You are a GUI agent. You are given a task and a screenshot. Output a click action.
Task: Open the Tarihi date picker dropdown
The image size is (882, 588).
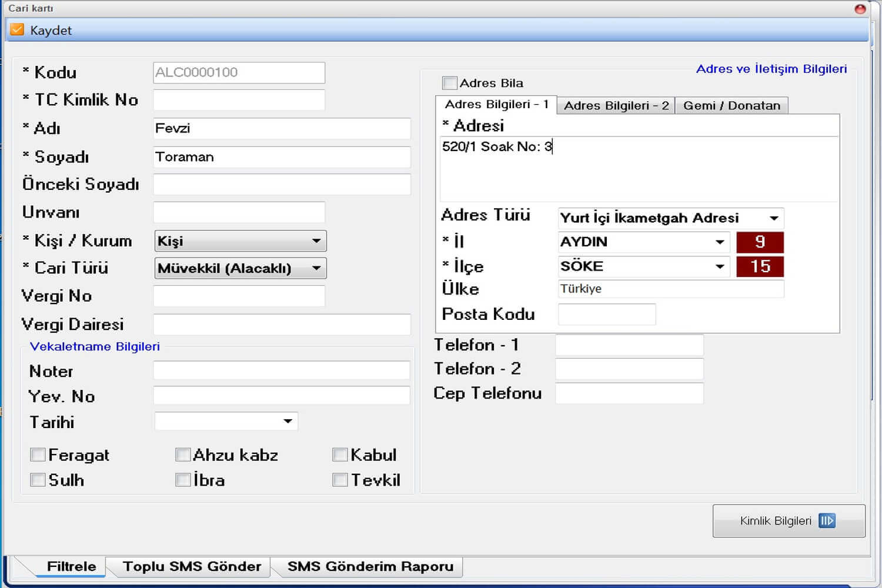[x=288, y=421]
